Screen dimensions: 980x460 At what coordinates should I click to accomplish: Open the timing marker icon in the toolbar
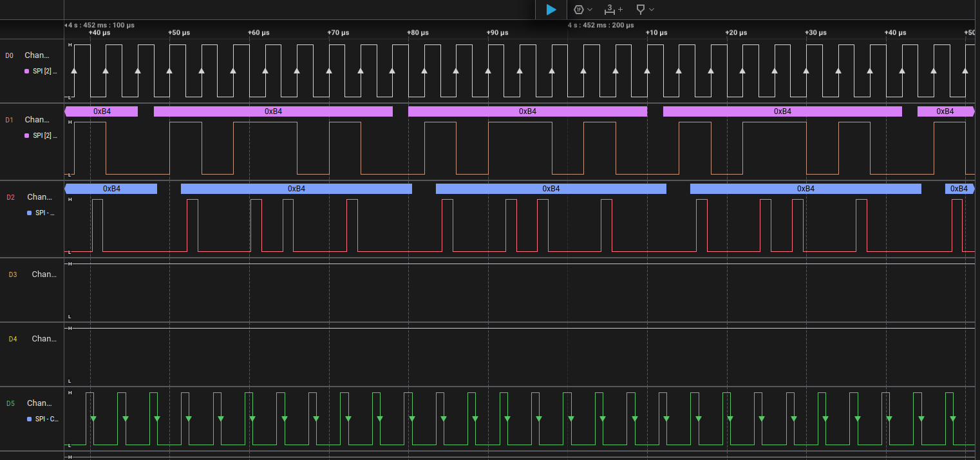tap(641, 10)
